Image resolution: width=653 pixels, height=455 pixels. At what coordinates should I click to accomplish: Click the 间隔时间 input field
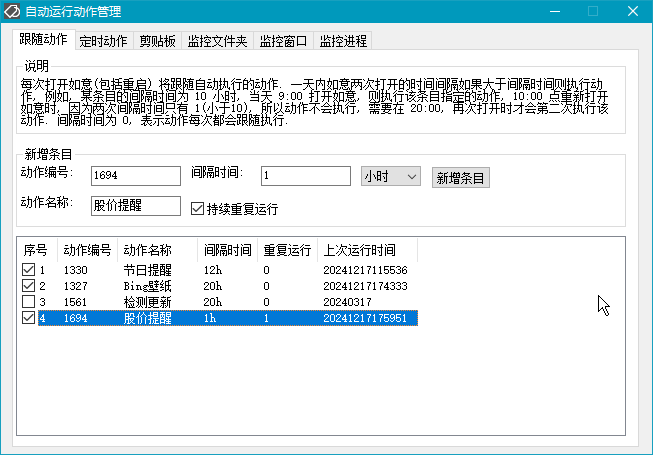pos(306,176)
